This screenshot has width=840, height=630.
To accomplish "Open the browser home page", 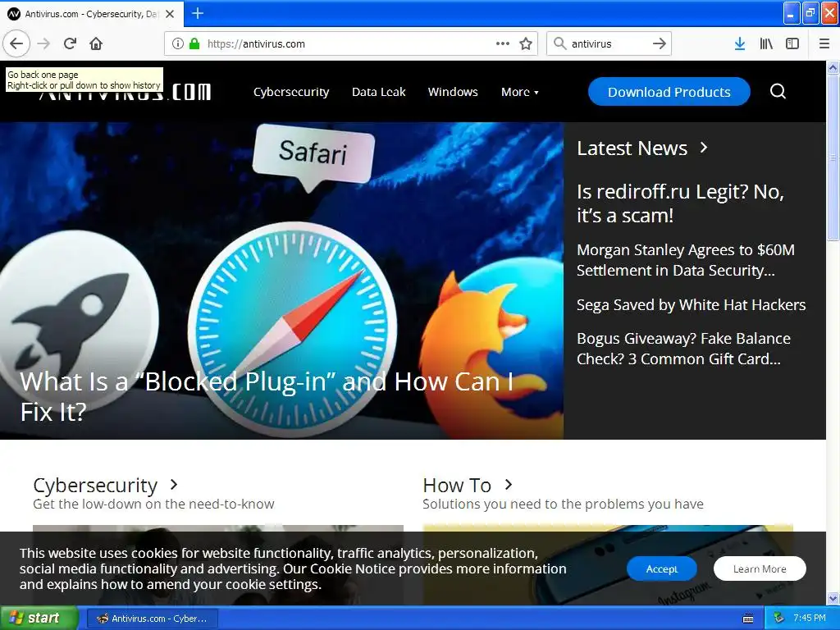I will point(96,44).
